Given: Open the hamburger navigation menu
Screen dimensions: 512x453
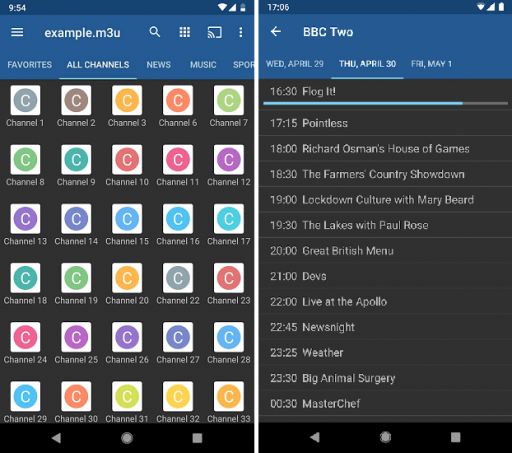Looking at the screenshot, I should [17, 32].
